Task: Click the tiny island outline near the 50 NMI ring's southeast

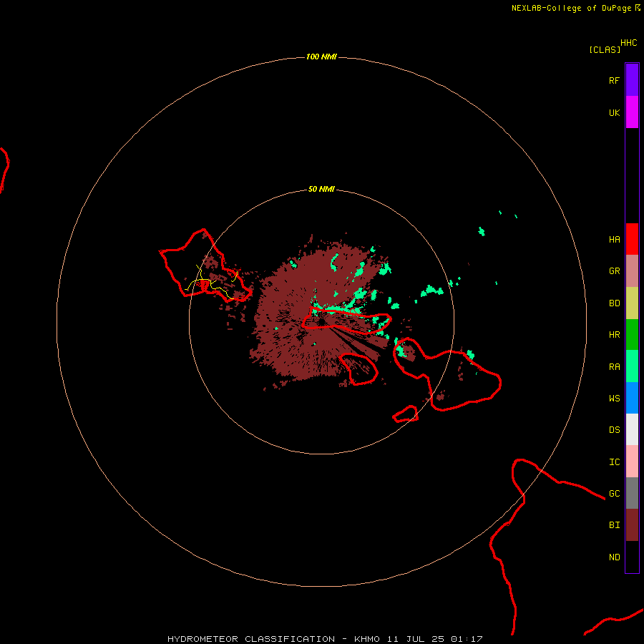Action: pos(406,414)
